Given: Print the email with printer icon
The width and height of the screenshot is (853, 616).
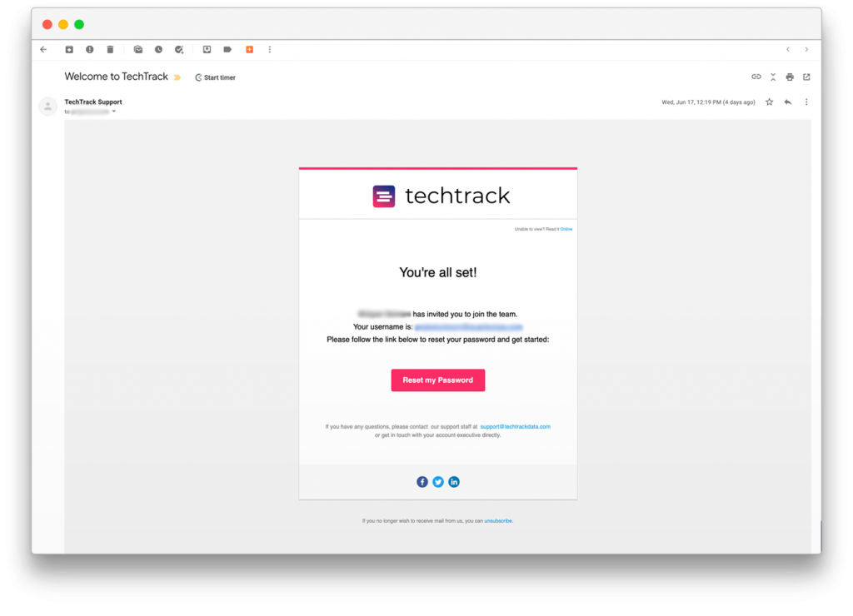Looking at the screenshot, I should (790, 77).
